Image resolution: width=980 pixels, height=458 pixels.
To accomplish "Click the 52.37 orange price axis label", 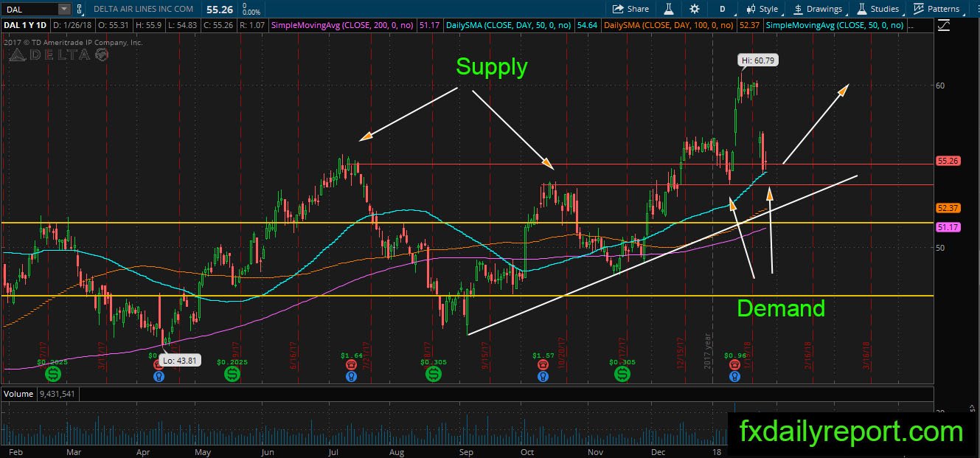I will [947, 208].
